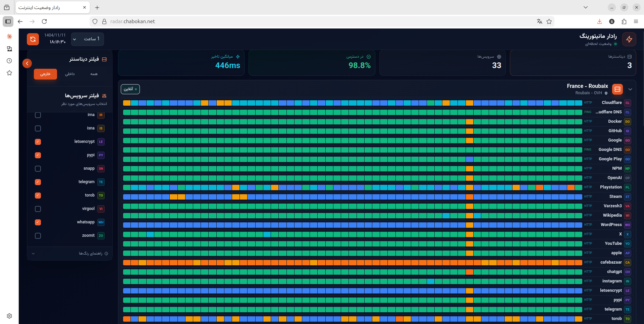
Task: Bookmark this page with the star icon
Action: point(549,21)
